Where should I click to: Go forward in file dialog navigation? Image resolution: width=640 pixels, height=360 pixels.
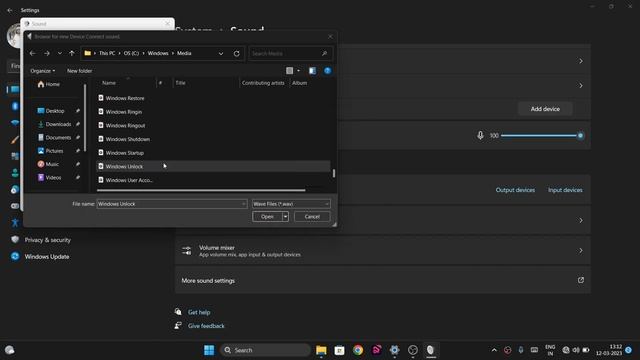[x=47, y=53]
